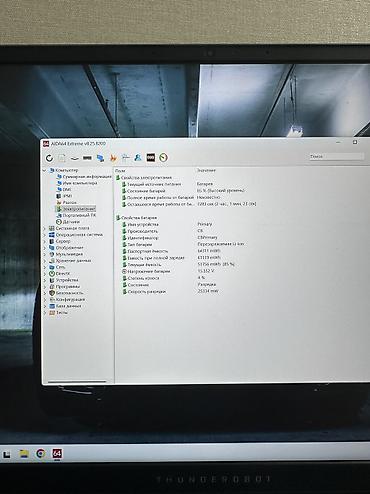Image resolution: width=370 pixels, height=494 pixels.
Task: Click the blue dual-monitor toolbar icon
Action: click(x=100, y=158)
